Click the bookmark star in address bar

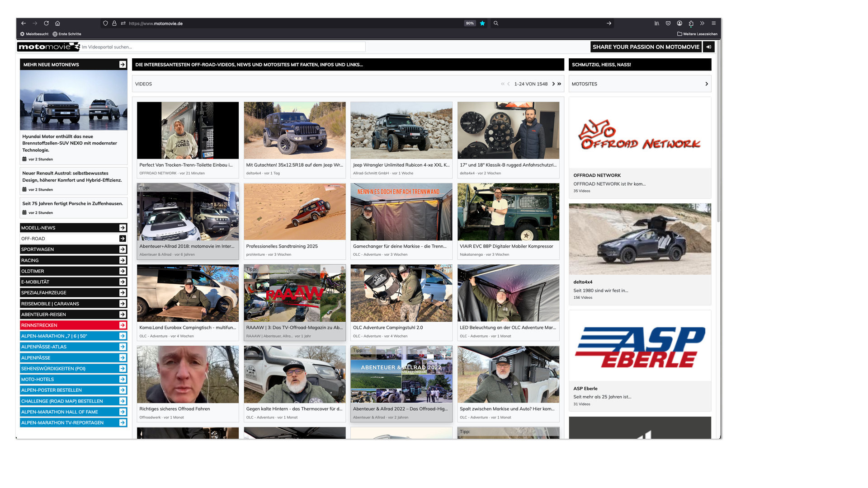[x=482, y=23]
